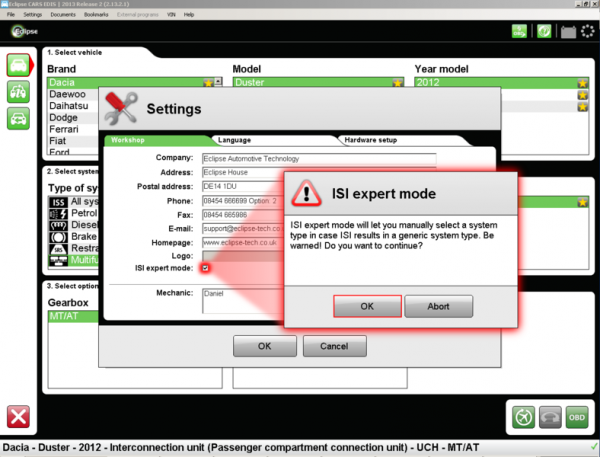Open the Bookmarks menu

pyautogui.click(x=96, y=15)
